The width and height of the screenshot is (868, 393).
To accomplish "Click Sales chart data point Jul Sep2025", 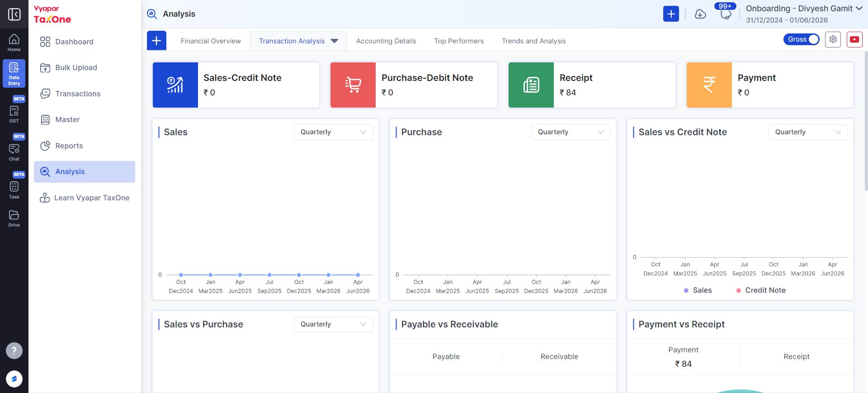I will pyautogui.click(x=269, y=275).
